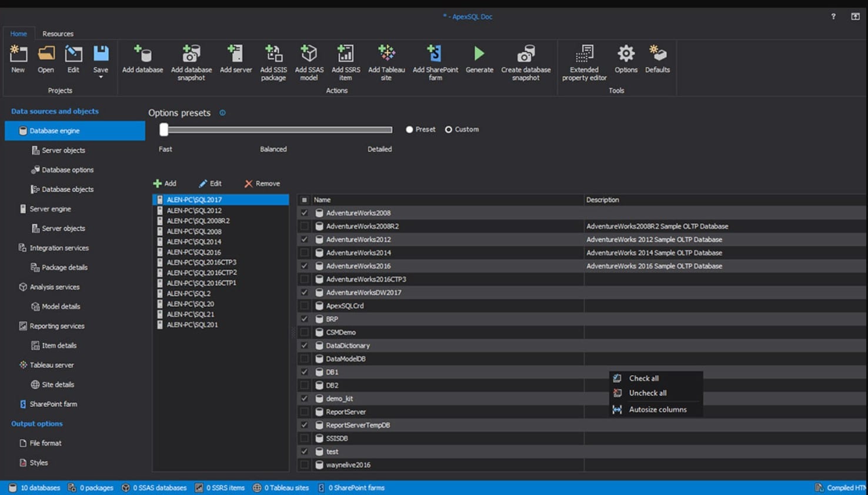Viewport: 868px width, 495px height.
Task: Uncheck the AdventureWorks2012 checkbox
Action: [x=304, y=239]
